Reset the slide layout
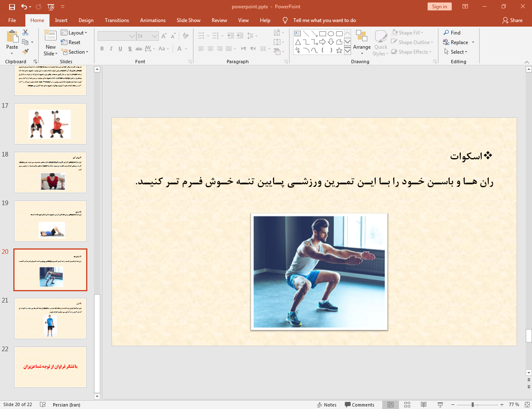The image size is (532, 409). click(x=71, y=42)
